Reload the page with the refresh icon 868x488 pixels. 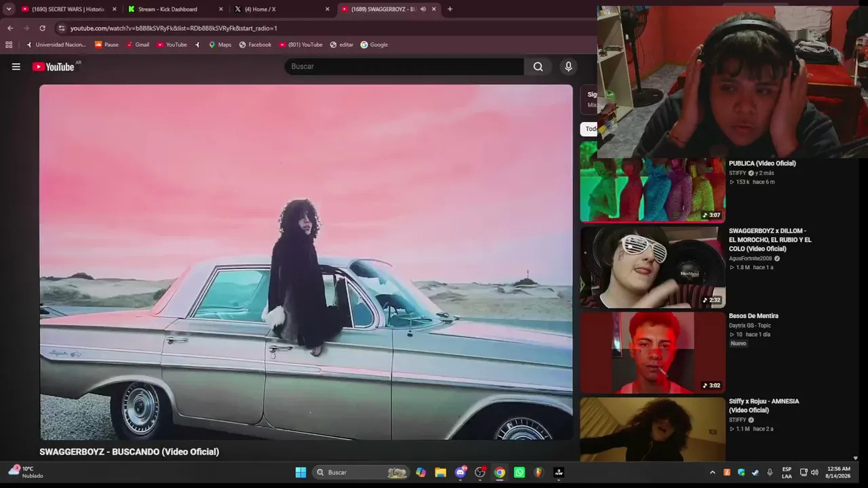42,28
